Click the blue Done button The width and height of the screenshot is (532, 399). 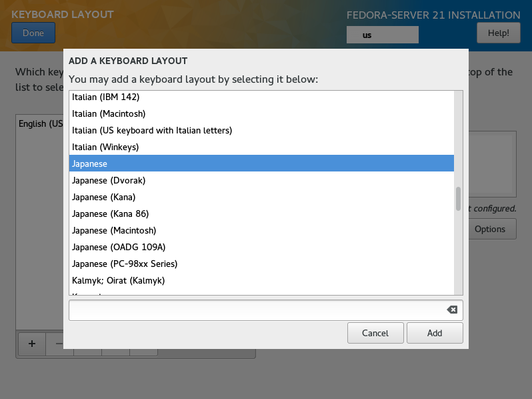click(x=33, y=33)
